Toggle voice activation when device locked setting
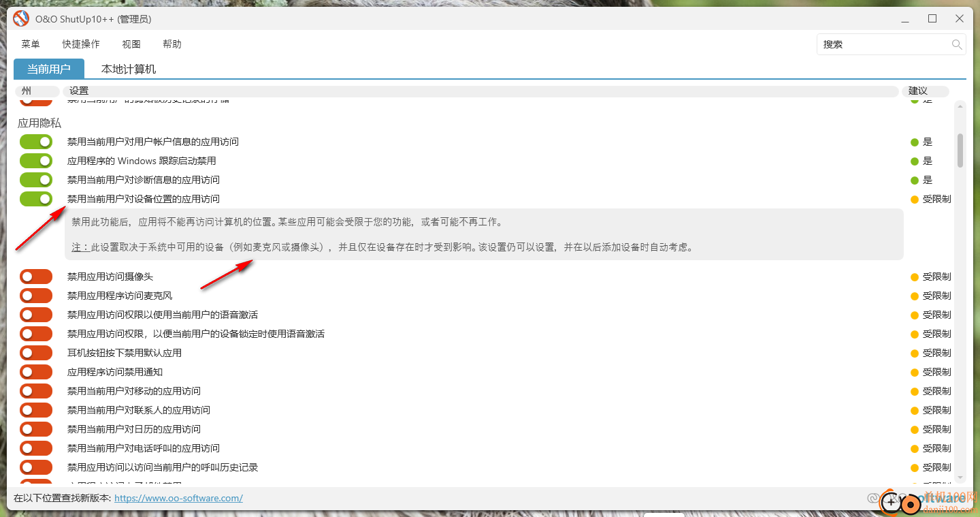The height and width of the screenshot is (517, 980). tap(36, 334)
